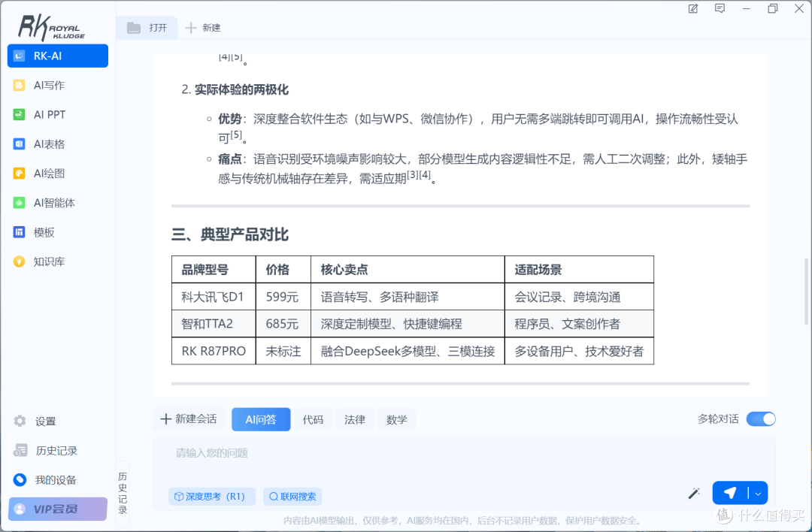
Task: Click the chat vertical scrollbar
Action: 806,292
